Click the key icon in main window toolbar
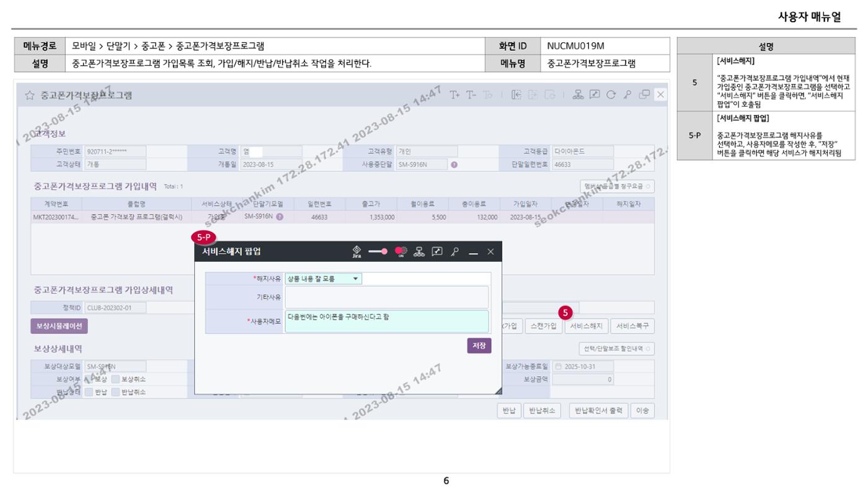 (x=627, y=95)
